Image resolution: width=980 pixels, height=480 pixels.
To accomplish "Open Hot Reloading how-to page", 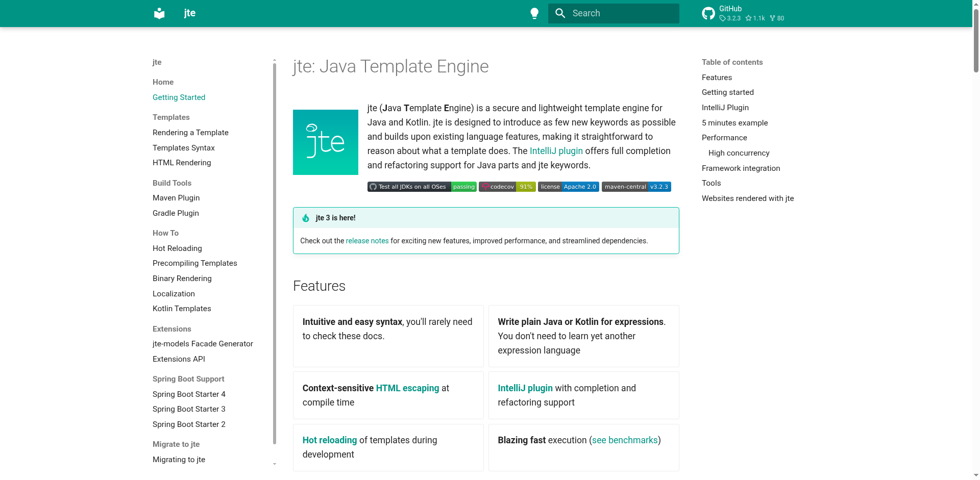I will click(177, 248).
